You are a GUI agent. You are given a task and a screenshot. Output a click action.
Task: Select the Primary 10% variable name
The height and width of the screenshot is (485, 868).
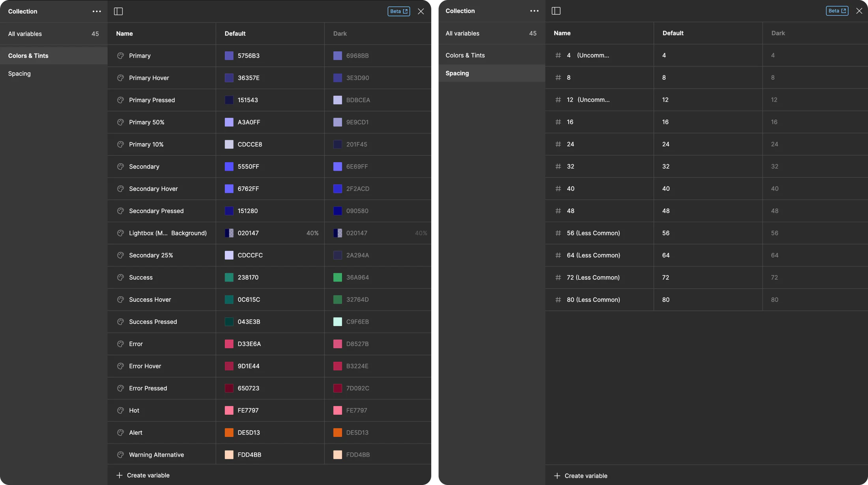click(146, 145)
